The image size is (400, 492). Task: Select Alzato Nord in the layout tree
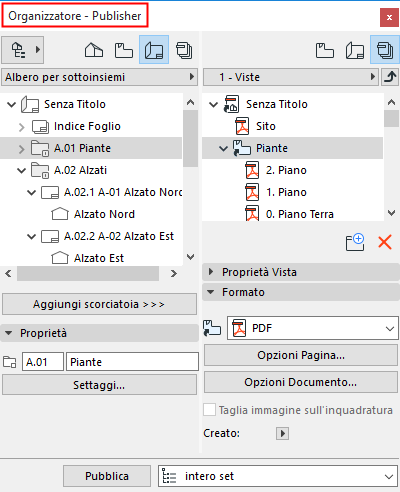pos(104,214)
